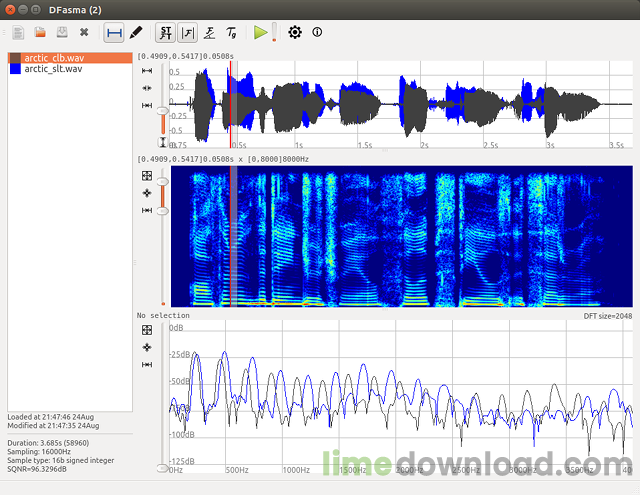Click unzoom icon in the spectrogram panel

tap(147, 175)
